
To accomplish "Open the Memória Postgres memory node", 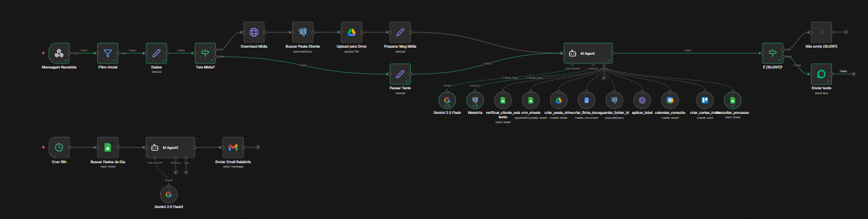I will (x=475, y=100).
